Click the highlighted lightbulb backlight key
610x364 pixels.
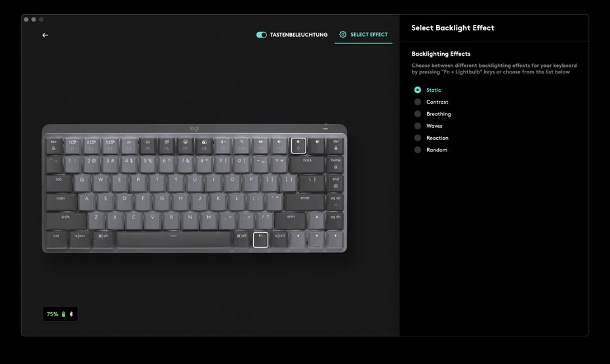point(298,146)
